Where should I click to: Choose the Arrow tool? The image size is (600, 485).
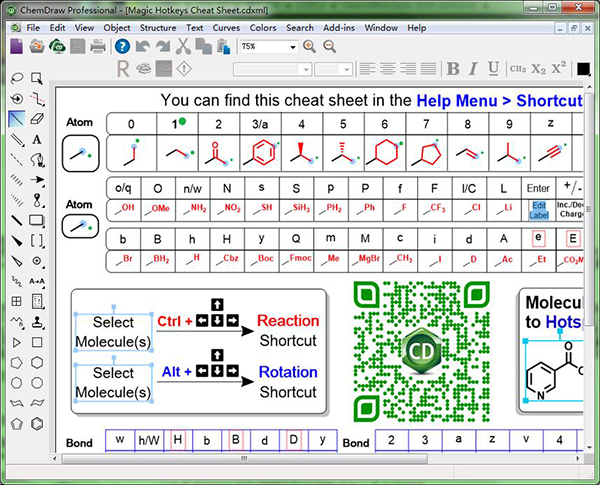[37, 180]
